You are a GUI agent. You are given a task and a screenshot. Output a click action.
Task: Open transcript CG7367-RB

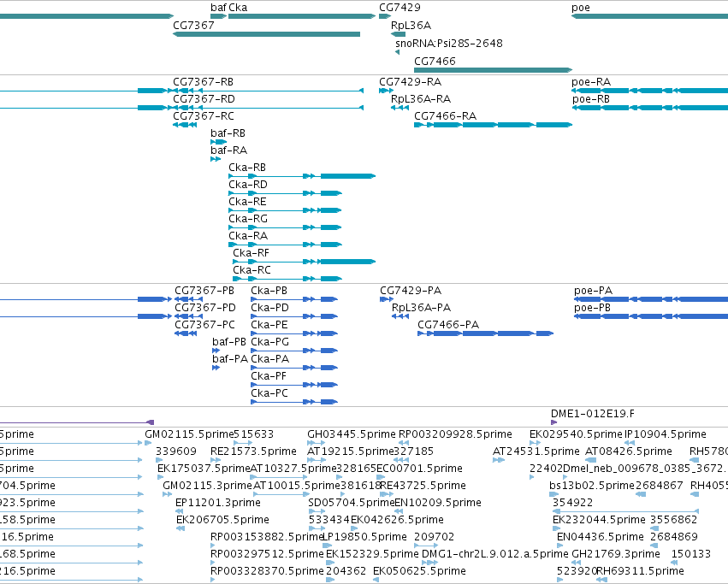coord(203,82)
